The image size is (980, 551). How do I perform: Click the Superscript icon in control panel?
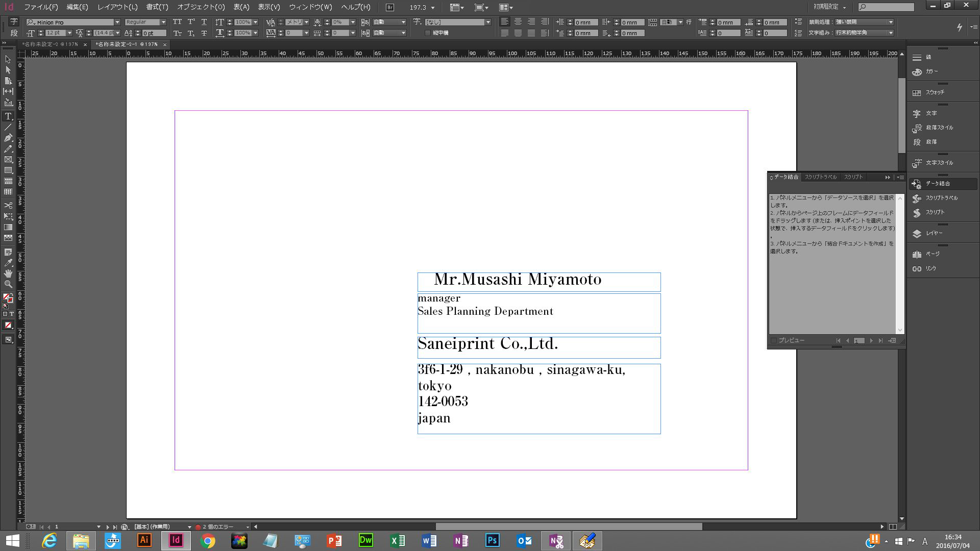[191, 22]
